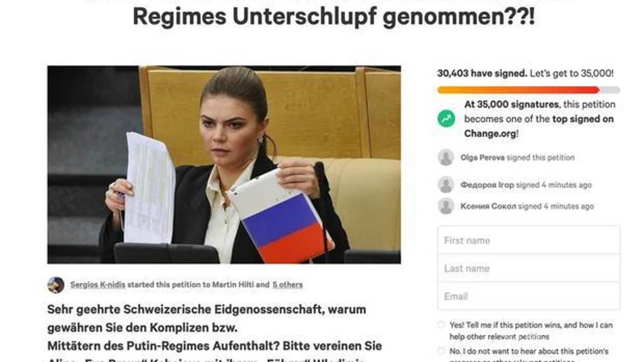
Task: Click the name Ксения Сокол in signers
Action: [488, 206]
